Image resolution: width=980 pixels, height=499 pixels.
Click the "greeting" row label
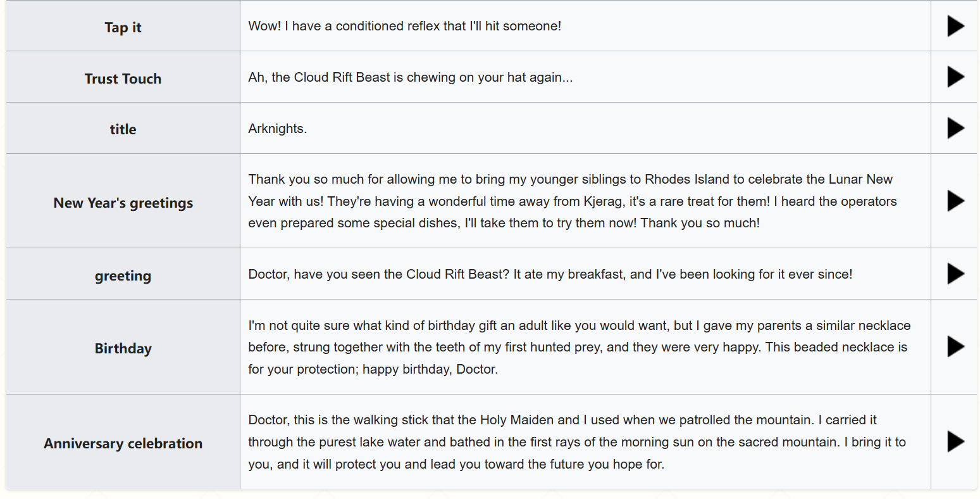click(123, 275)
